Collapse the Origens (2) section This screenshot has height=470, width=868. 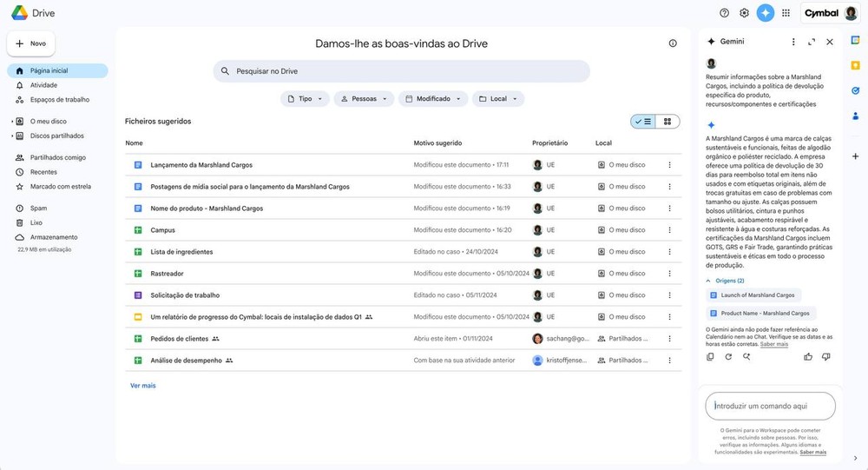click(725, 281)
